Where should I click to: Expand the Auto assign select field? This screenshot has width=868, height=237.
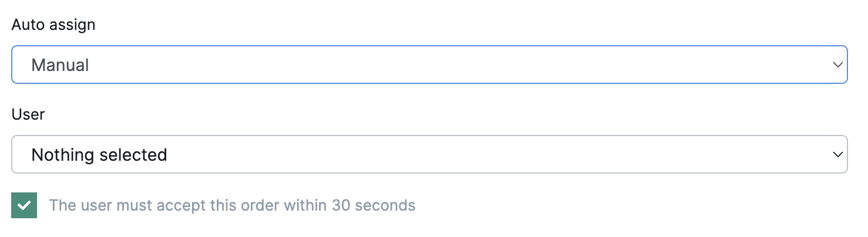point(429,65)
